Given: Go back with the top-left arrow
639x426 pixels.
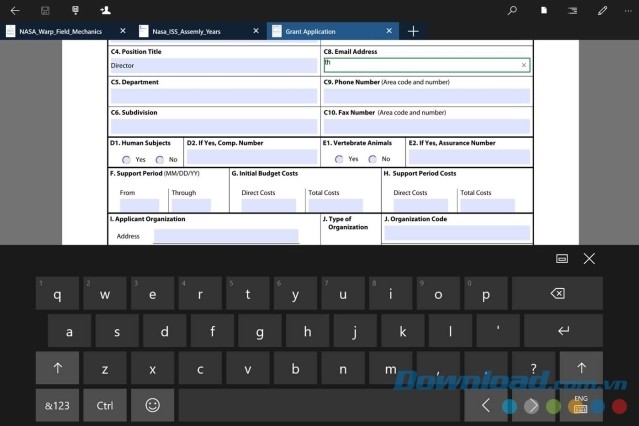Looking at the screenshot, I should tap(15, 11).
